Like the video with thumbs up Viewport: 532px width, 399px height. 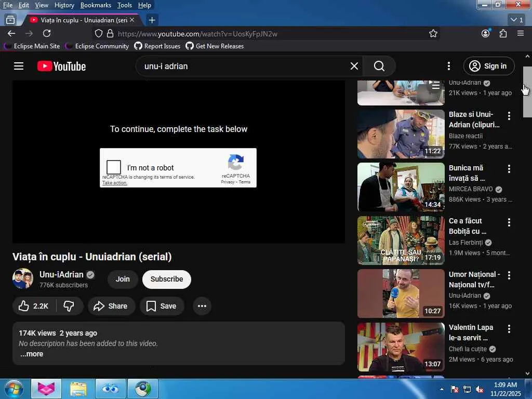pyautogui.click(x=34, y=306)
